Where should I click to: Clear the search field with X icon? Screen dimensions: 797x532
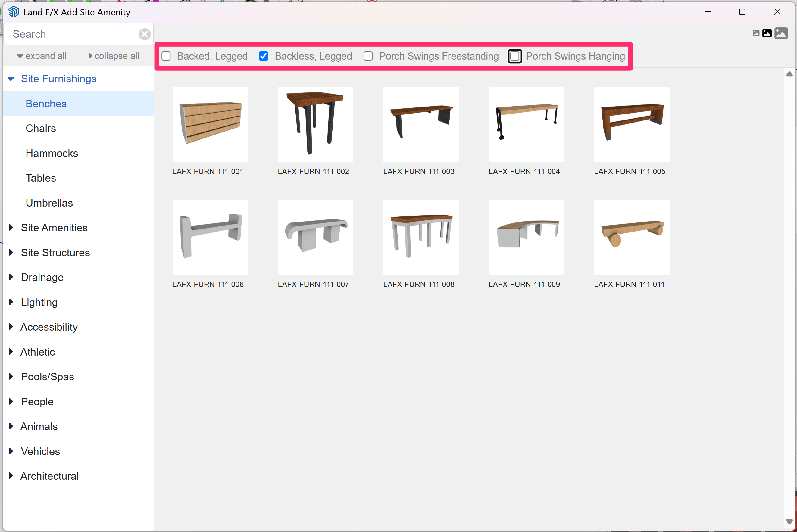pos(145,34)
